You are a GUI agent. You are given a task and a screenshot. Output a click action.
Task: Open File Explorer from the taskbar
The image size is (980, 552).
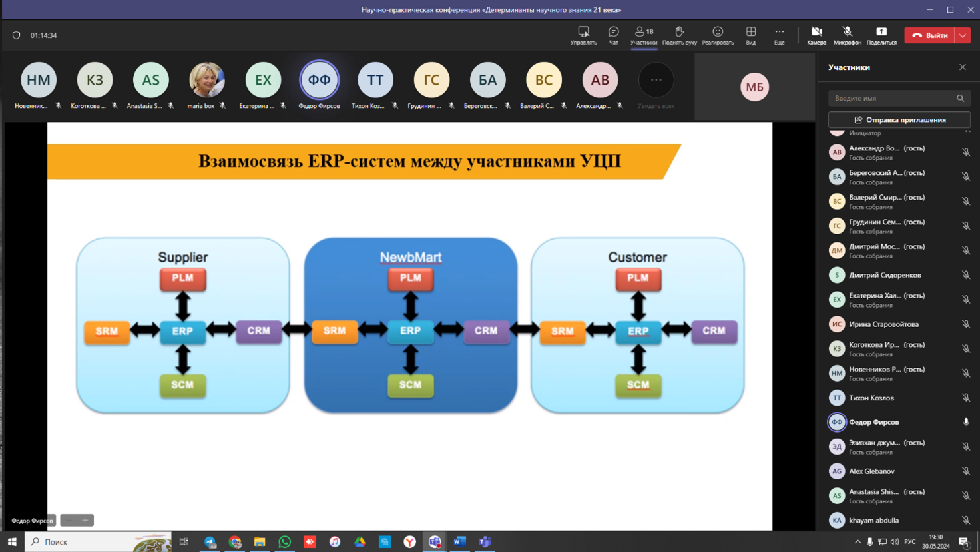coord(260,542)
